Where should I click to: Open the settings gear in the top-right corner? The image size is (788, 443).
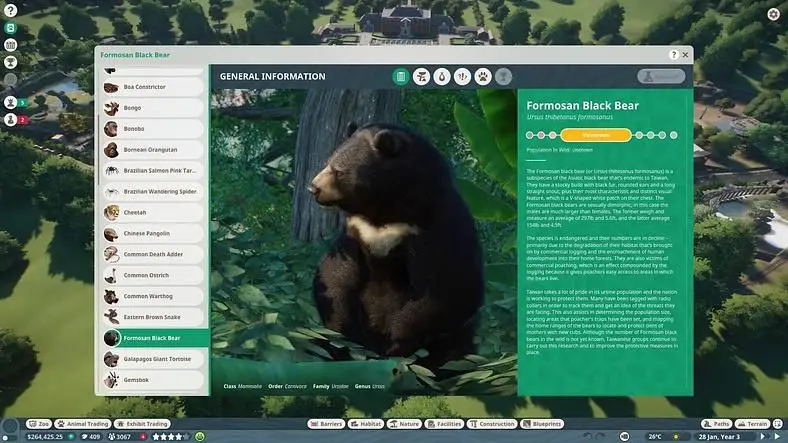pyautogui.click(x=774, y=14)
